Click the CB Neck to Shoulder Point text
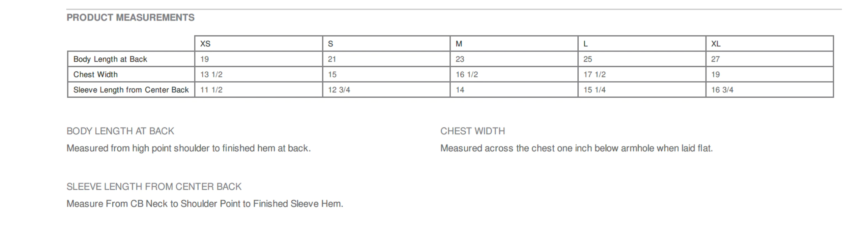The image size is (868, 231). tap(205, 204)
